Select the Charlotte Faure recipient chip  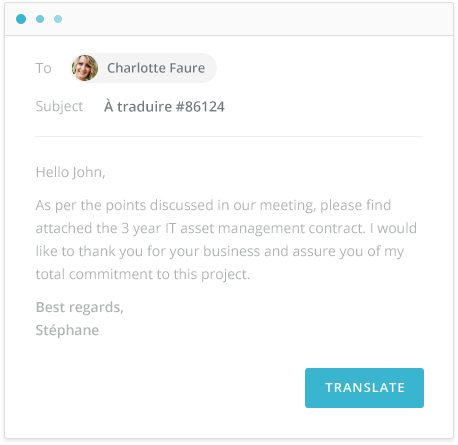[x=143, y=68]
